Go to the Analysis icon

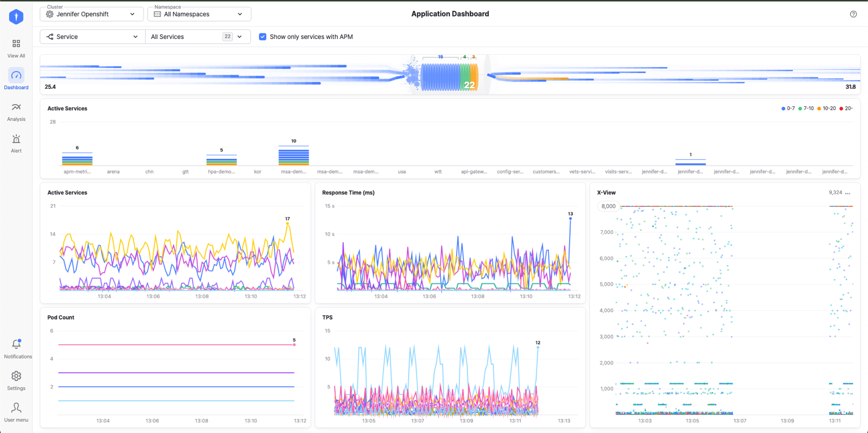pyautogui.click(x=16, y=107)
